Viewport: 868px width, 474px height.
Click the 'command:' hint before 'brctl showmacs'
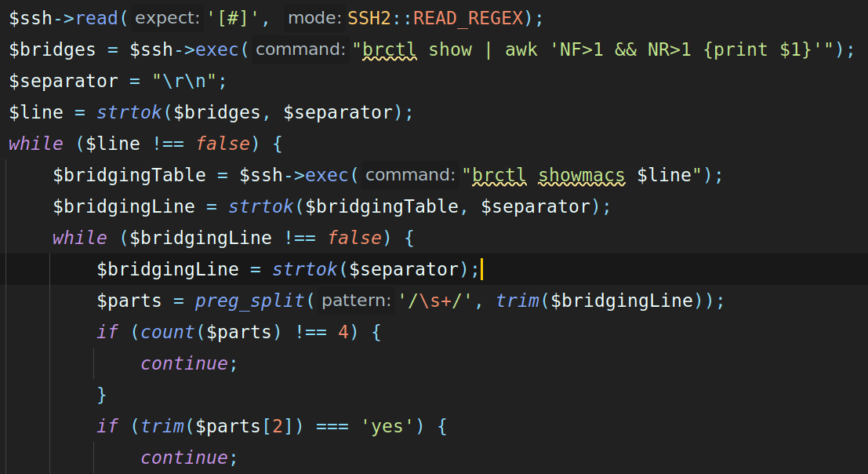(410, 175)
